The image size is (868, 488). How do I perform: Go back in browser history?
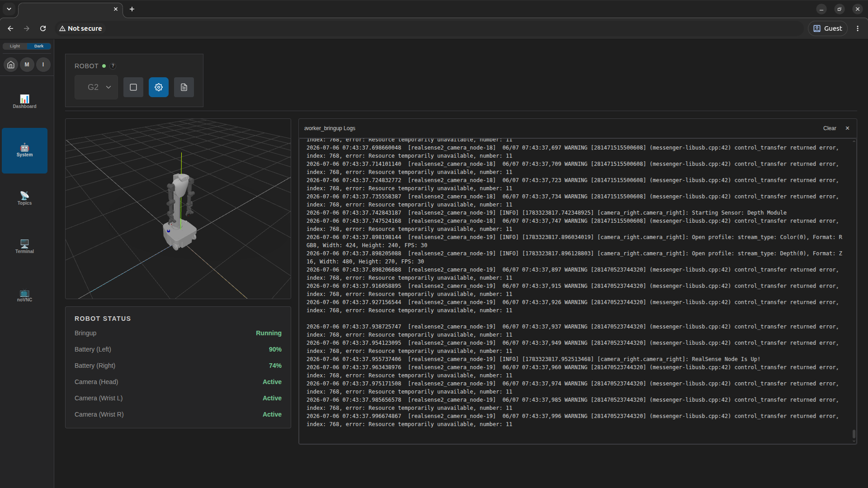[10, 28]
